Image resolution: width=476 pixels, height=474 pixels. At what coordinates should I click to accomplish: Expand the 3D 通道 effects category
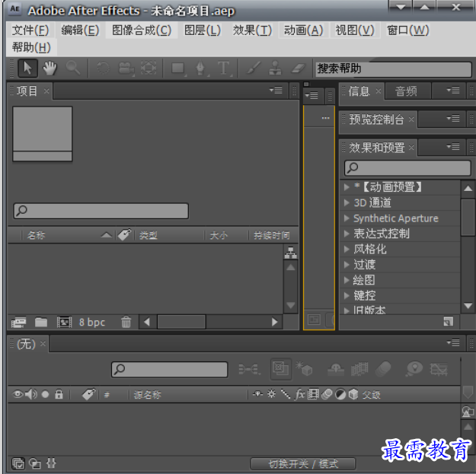coord(347,202)
